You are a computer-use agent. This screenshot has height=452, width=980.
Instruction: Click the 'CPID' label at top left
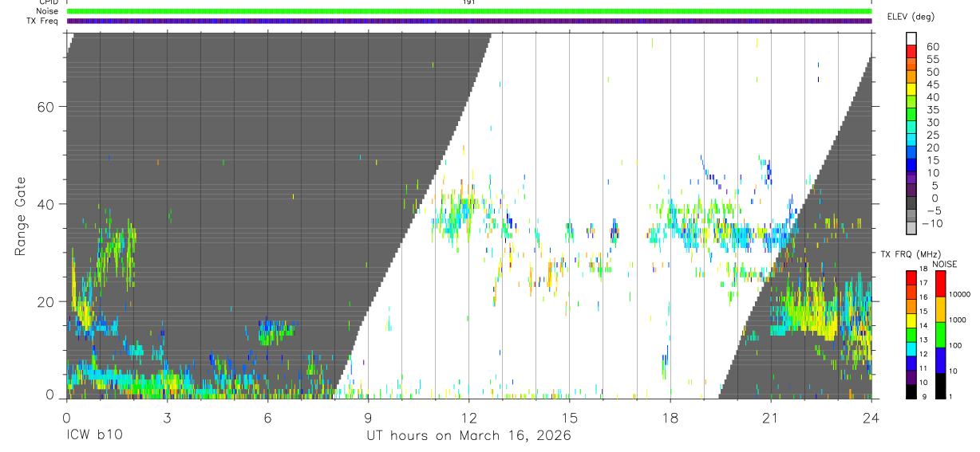pos(48,2)
